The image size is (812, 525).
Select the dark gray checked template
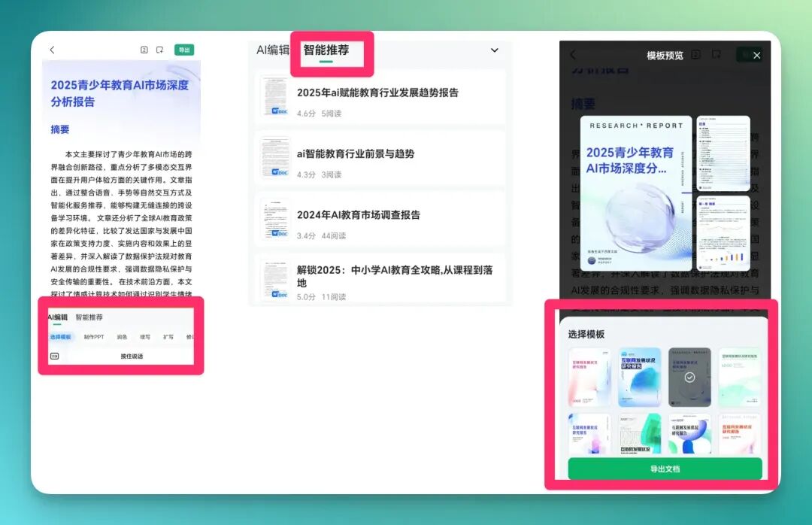pos(689,377)
